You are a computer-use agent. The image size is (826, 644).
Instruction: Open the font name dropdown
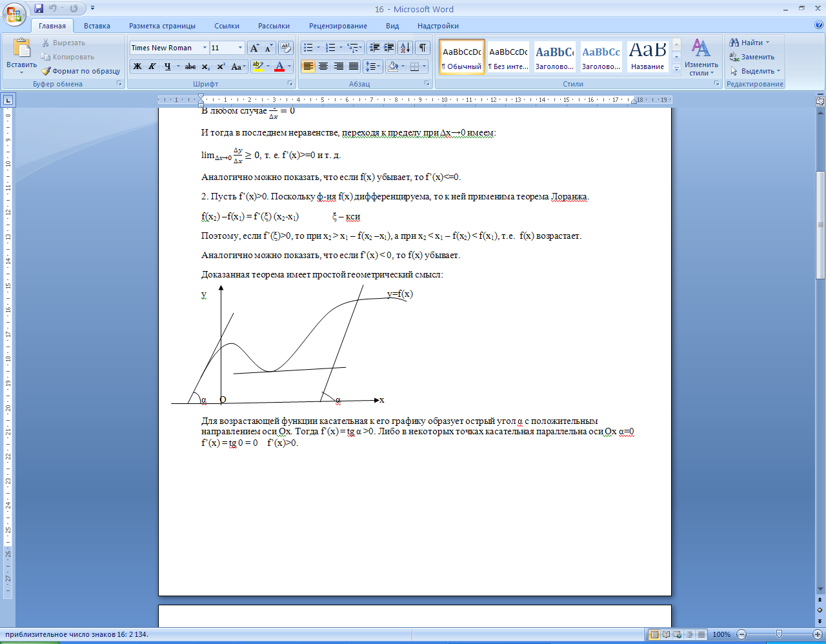point(205,48)
